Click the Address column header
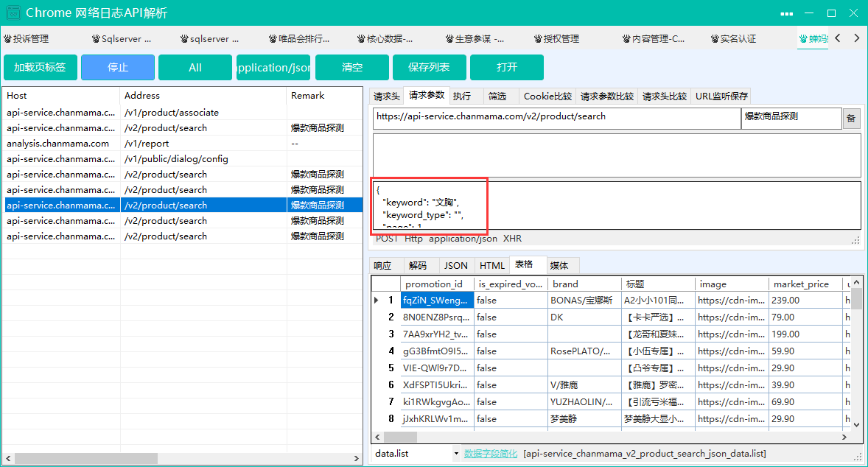 [x=203, y=96]
